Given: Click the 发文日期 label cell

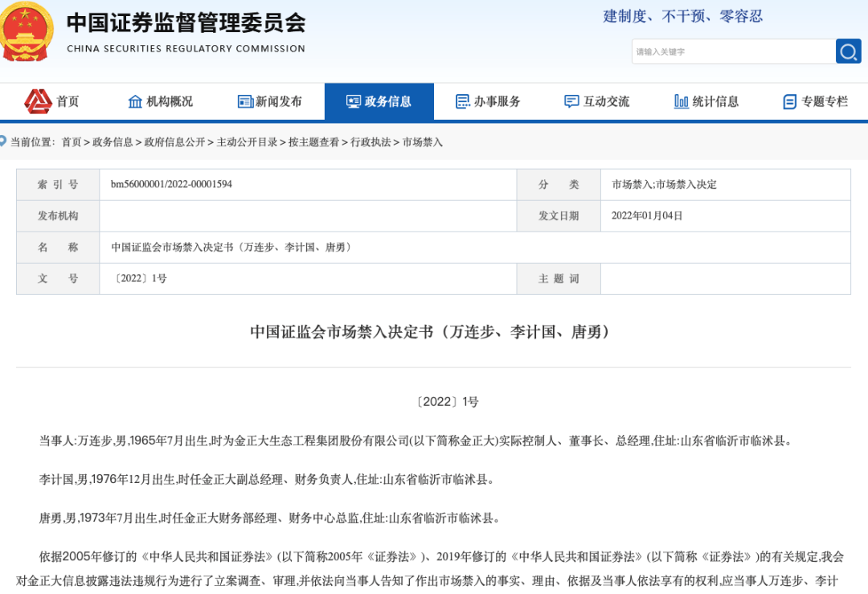Looking at the screenshot, I should tap(559, 216).
